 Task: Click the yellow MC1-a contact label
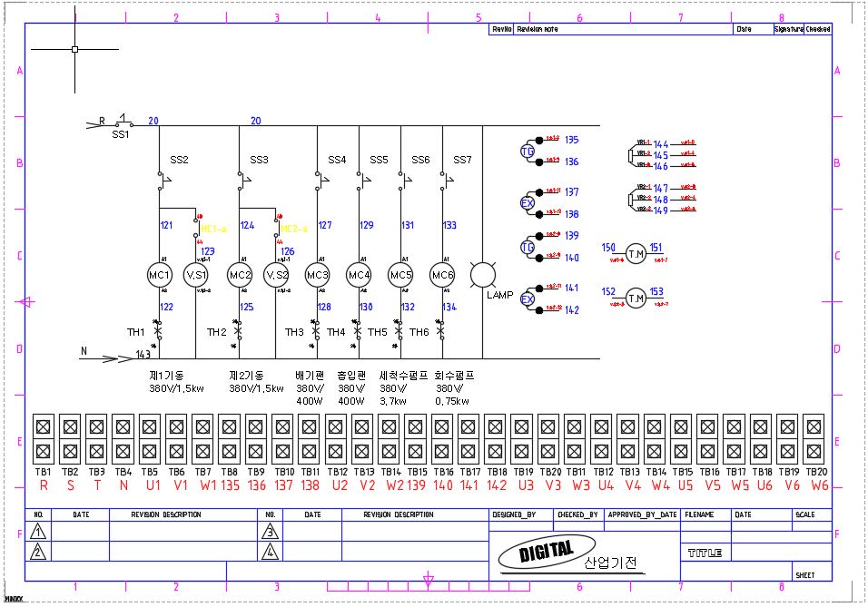213,229
